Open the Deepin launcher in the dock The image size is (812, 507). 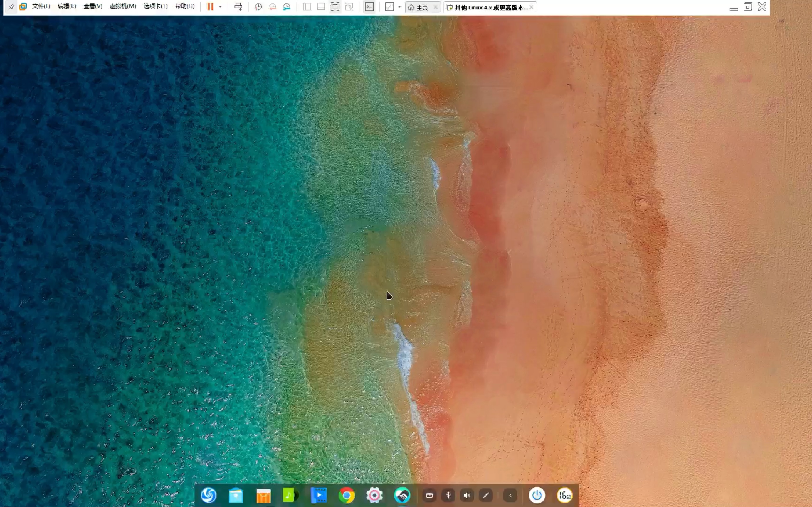[209, 495]
